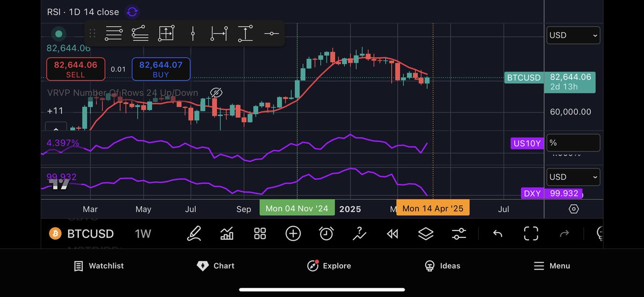Change the 1W timeframe interval
Viewport: 644px width, 297px height.
[143, 234]
